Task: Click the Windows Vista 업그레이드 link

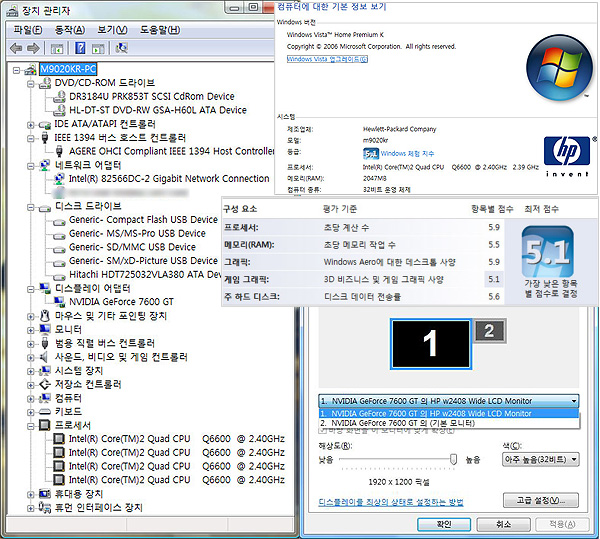Action: click(x=327, y=59)
